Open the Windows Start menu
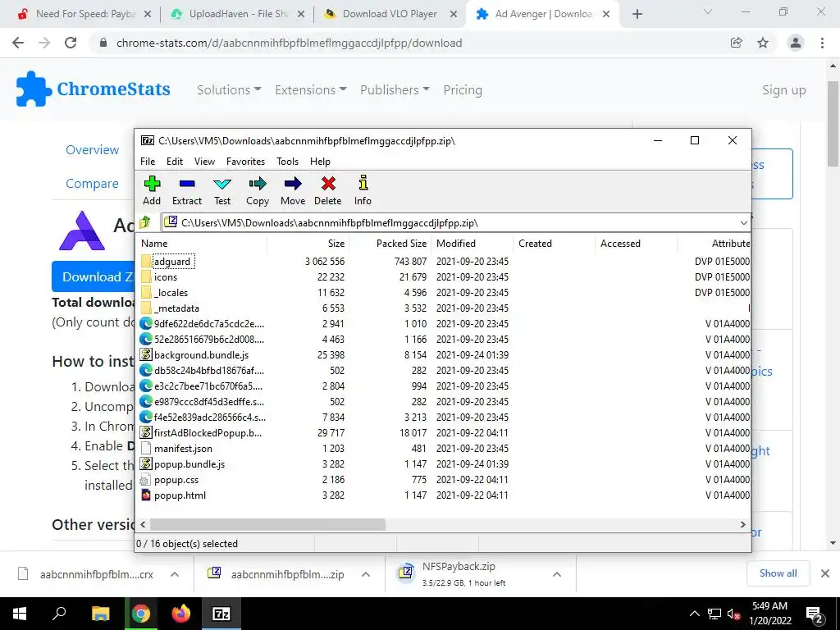Viewport: 840px width, 630px height. 20,614
